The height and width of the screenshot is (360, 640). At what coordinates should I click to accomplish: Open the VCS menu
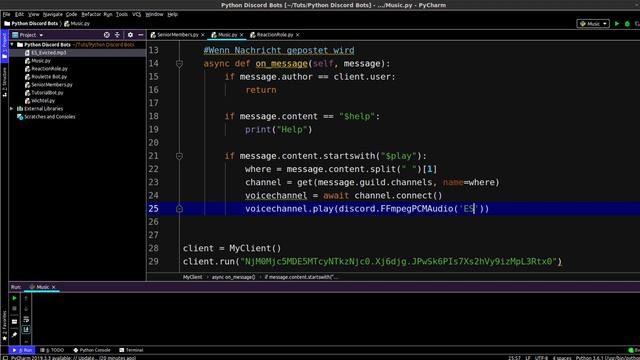point(136,14)
